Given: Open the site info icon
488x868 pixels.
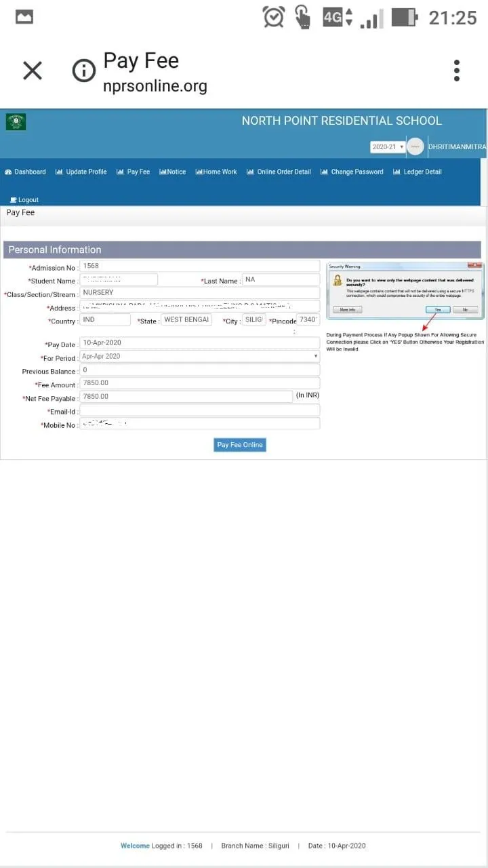Looking at the screenshot, I should coord(84,71).
